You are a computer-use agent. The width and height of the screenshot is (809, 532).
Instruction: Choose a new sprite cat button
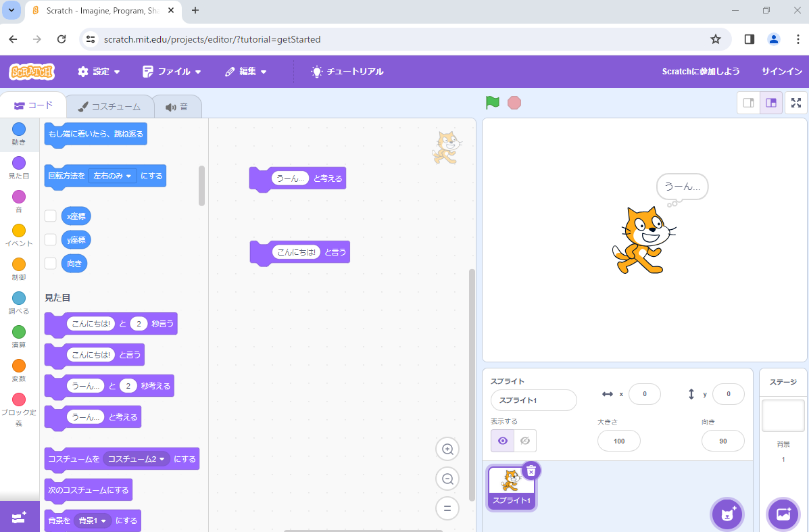(x=727, y=514)
